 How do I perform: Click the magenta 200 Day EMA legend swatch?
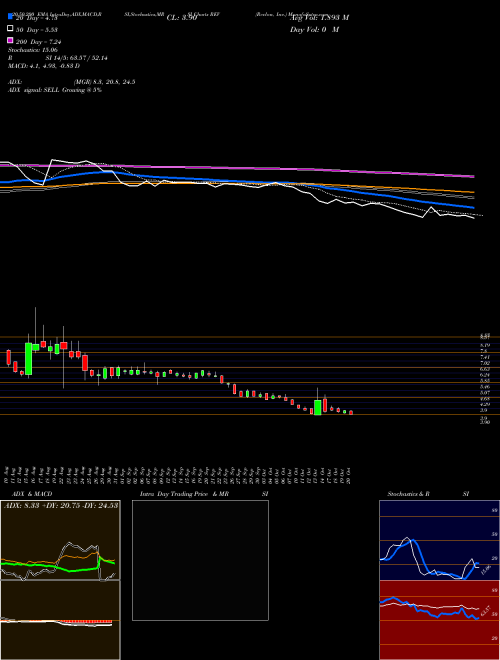tap(10, 40)
